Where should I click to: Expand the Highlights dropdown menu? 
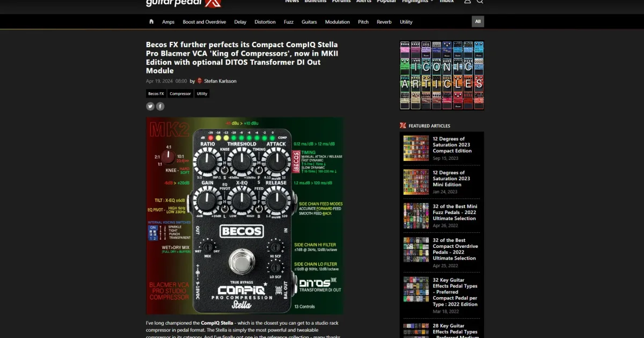click(417, 2)
